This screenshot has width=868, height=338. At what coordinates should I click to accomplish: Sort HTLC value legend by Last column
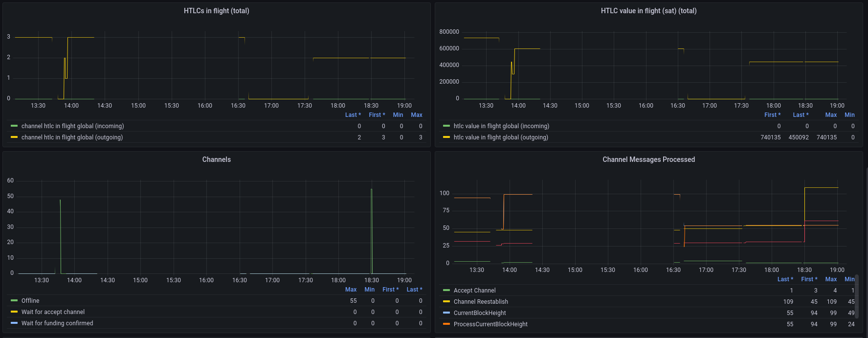pyautogui.click(x=801, y=115)
